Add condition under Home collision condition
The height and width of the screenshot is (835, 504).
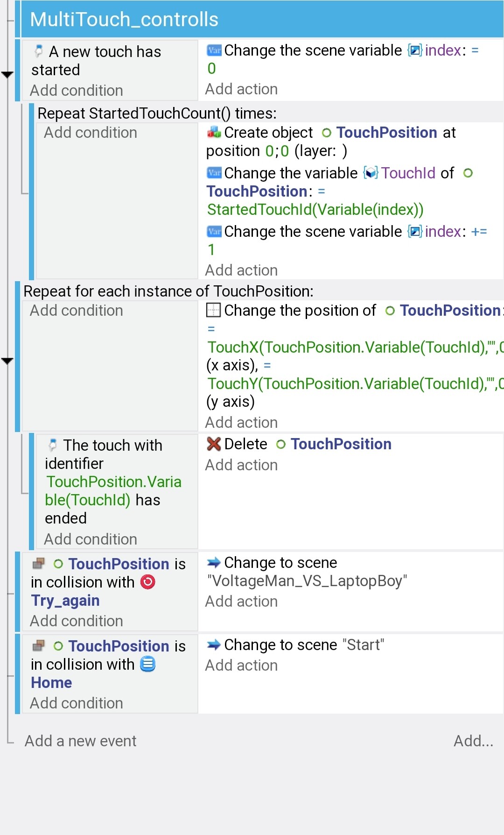click(77, 703)
